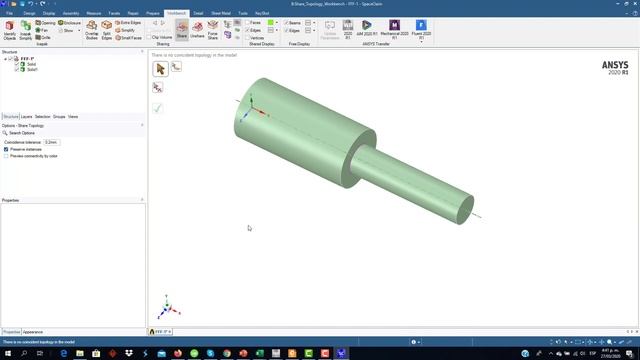Click the Inspect Simplify tool
The height and width of the screenshot is (360, 640).
tap(25, 30)
